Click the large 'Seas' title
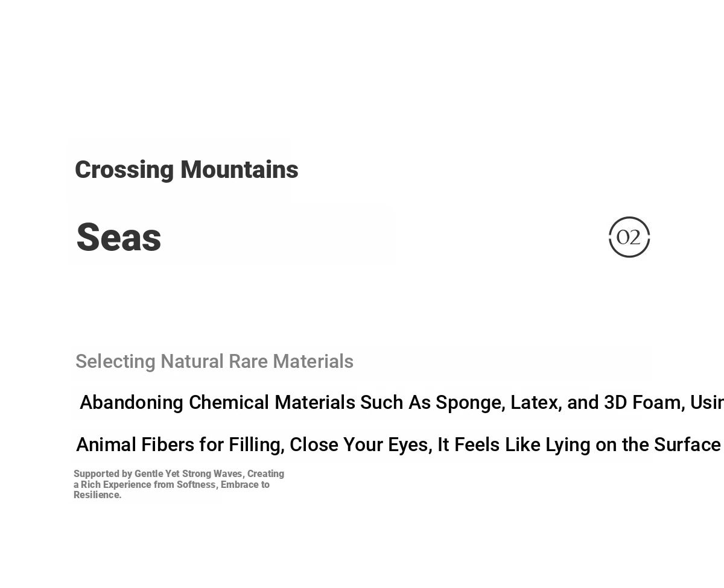 click(119, 237)
